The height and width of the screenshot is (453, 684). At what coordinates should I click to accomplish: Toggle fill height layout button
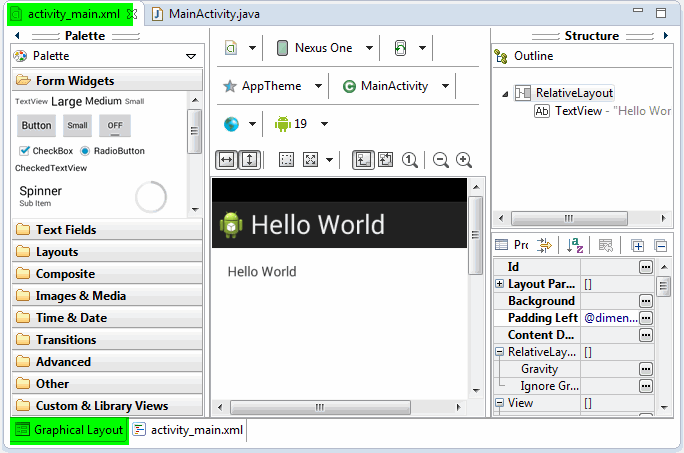[250, 160]
